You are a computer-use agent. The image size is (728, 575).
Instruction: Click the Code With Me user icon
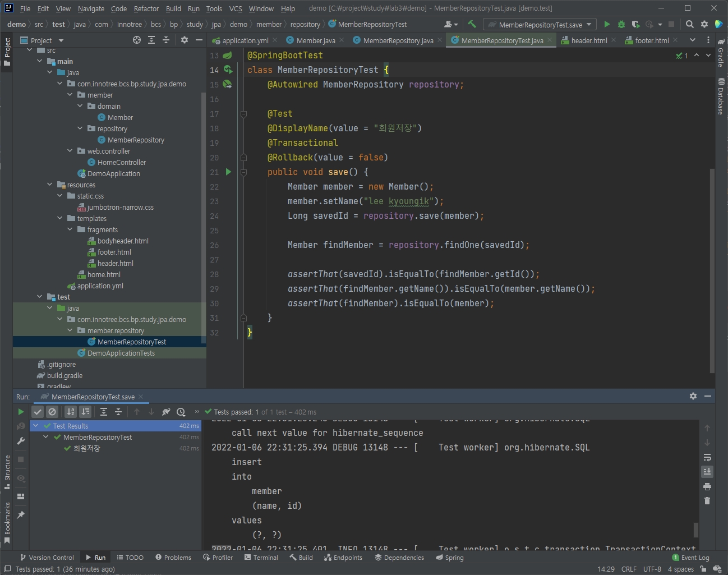point(450,24)
